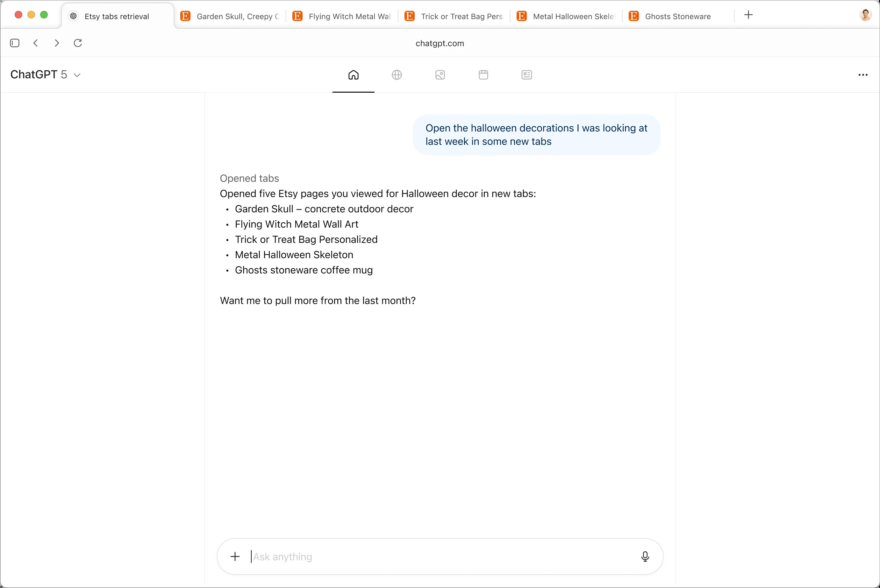Viewport: 880px width, 588px height.
Task: Open the news card icon on the right
Action: tap(526, 75)
